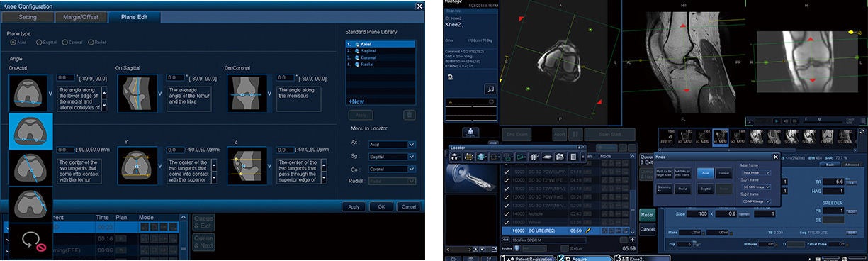Select Sagittal in Standard Plane Library
Screen dimensions: 868x261
(x=380, y=50)
